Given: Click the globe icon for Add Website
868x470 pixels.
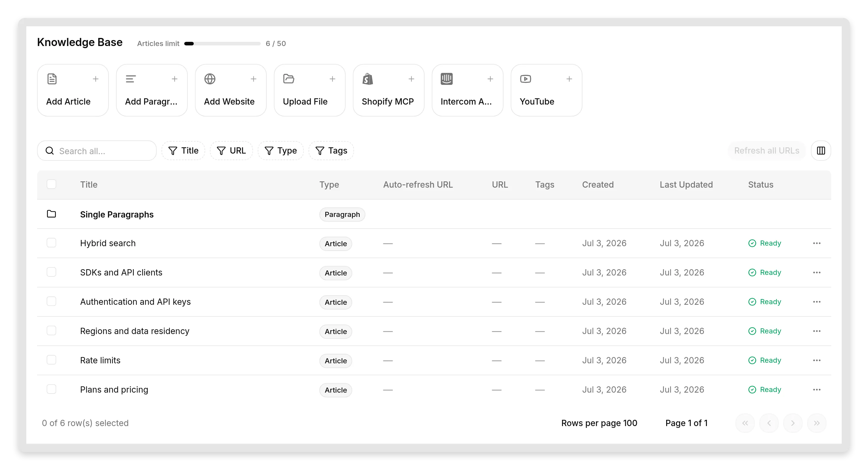Looking at the screenshot, I should click(x=210, y=79).
